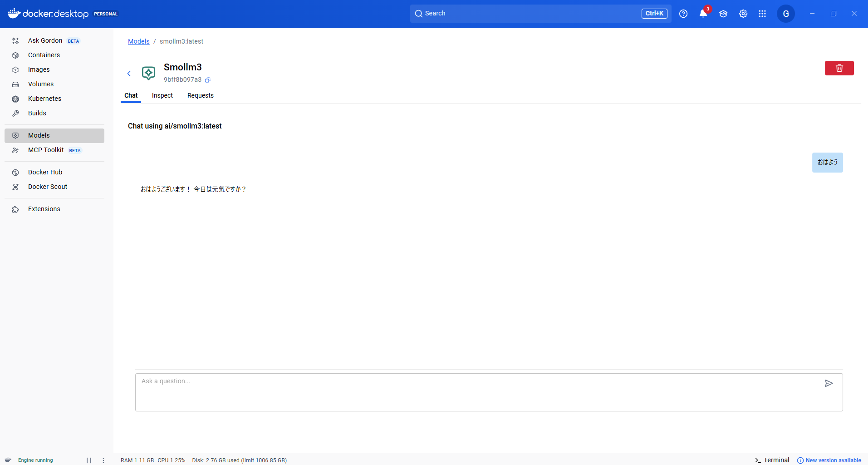This screenshot has width=868, height=465.
Task: Click the おはよう user message bubble
Action: pyautogui.click(x=828, y=163)
